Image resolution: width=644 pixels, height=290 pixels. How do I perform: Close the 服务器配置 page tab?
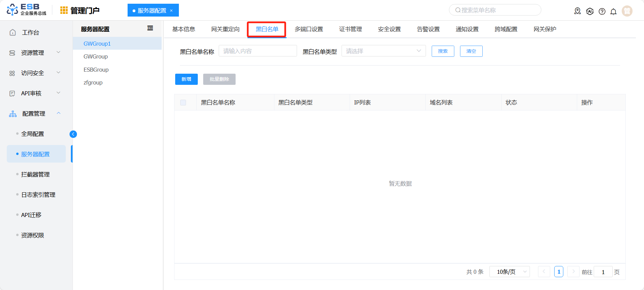pos(171,10)
